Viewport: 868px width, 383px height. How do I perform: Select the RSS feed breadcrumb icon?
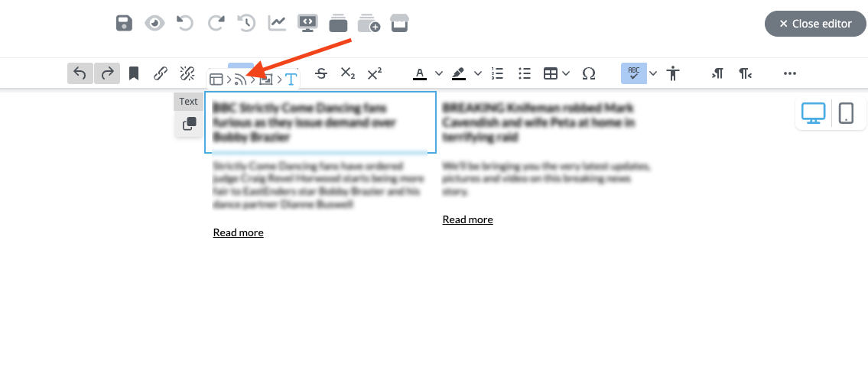click(x=240, y=80)
